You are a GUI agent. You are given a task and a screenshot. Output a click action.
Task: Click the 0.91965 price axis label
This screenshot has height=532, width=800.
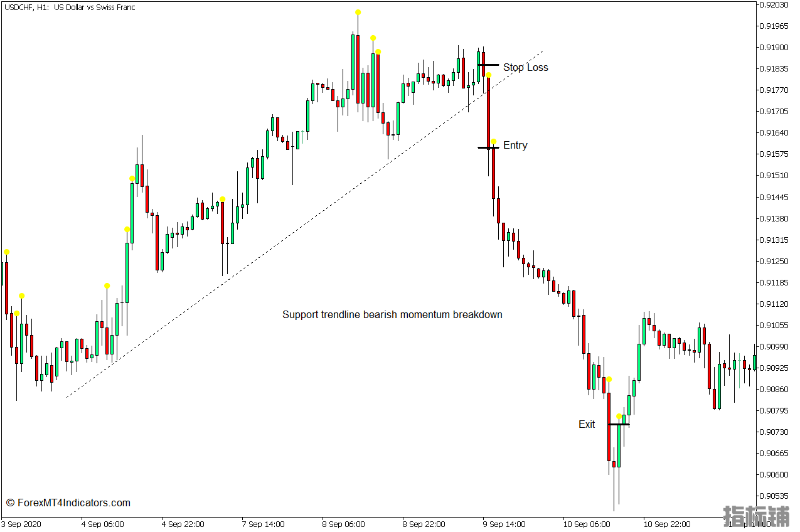pos(774,26)
